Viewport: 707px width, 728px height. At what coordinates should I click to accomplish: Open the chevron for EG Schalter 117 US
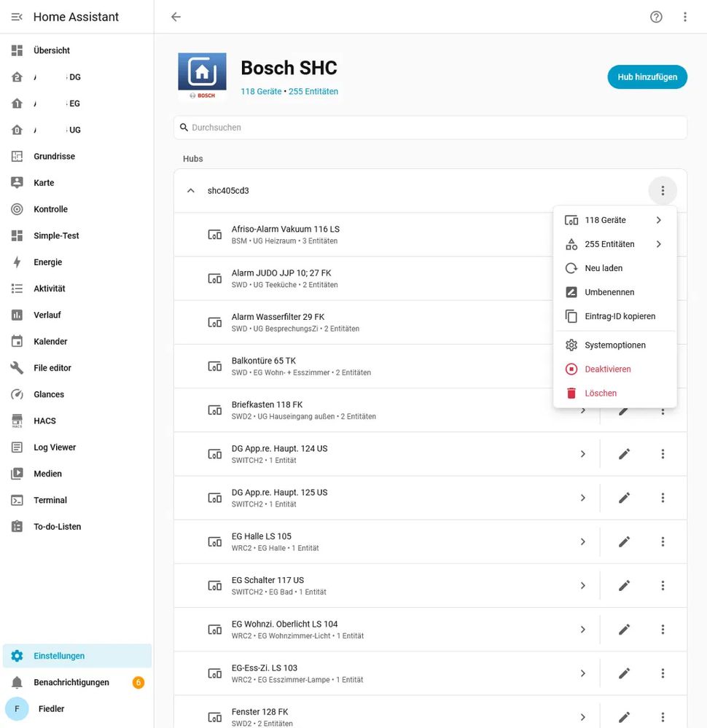click(582, 586)
